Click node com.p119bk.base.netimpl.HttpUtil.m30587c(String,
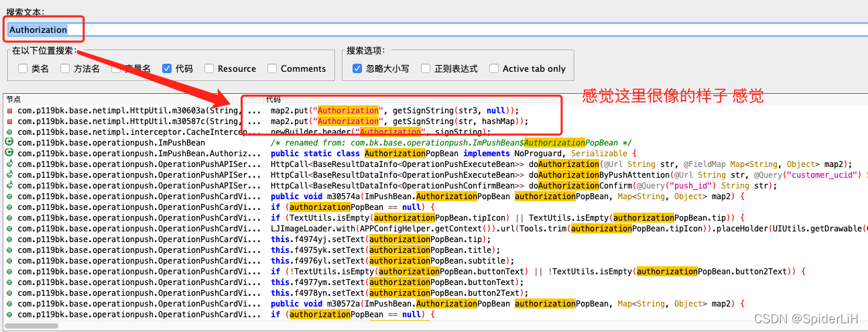The width and height of the screenshot is (868, 332). [128, 121]
